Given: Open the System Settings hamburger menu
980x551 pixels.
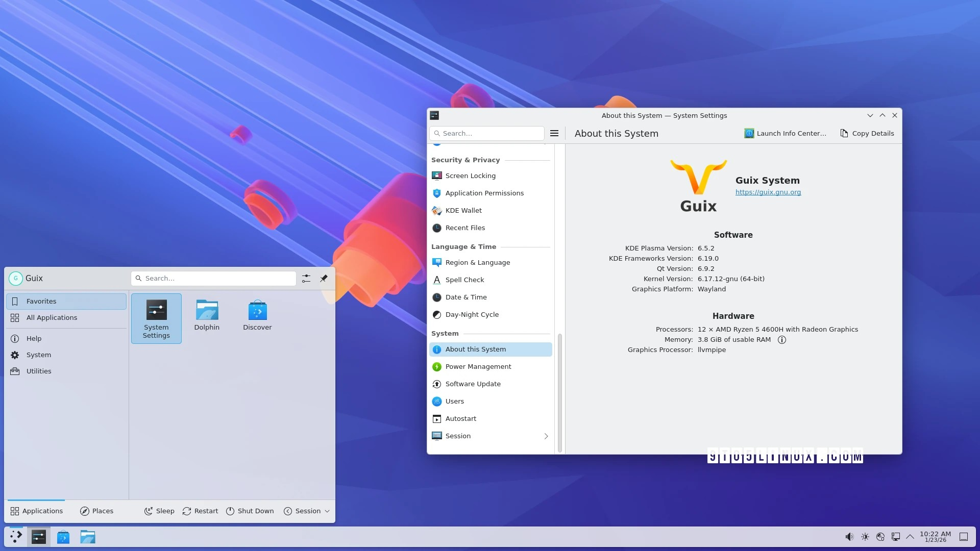Looking at the screenshot, I should click(554, 133).
